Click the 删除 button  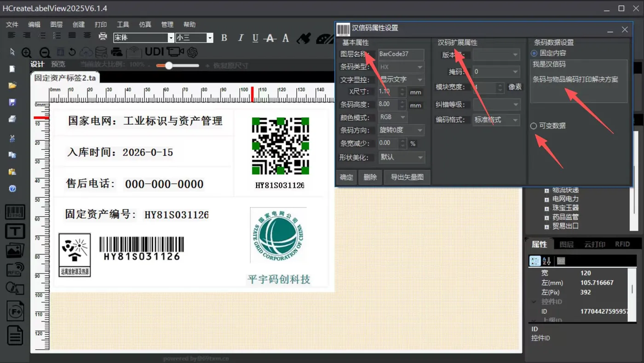[370, 177]
